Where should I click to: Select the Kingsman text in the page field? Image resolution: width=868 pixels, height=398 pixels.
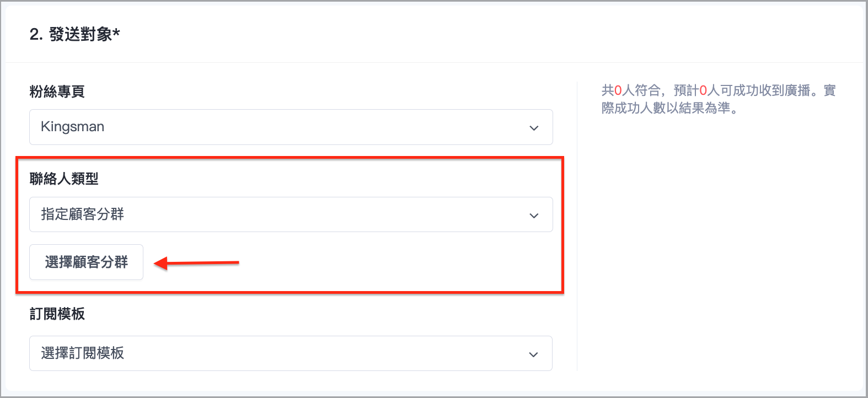pos(73,127)
